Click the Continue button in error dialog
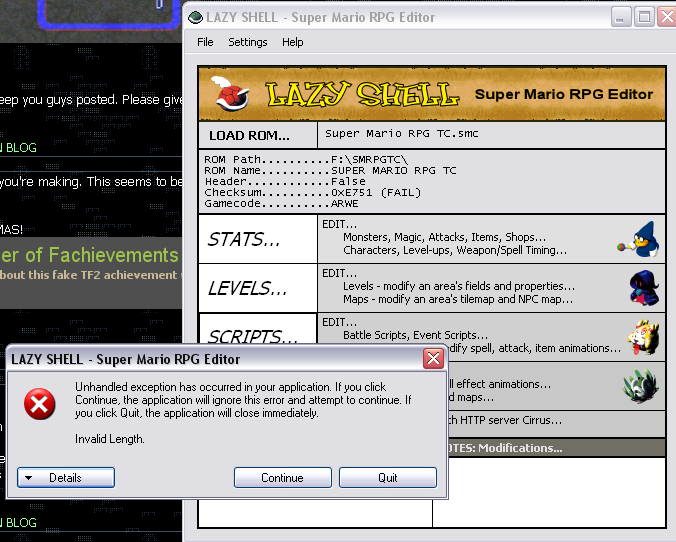 tap(283, 477)
